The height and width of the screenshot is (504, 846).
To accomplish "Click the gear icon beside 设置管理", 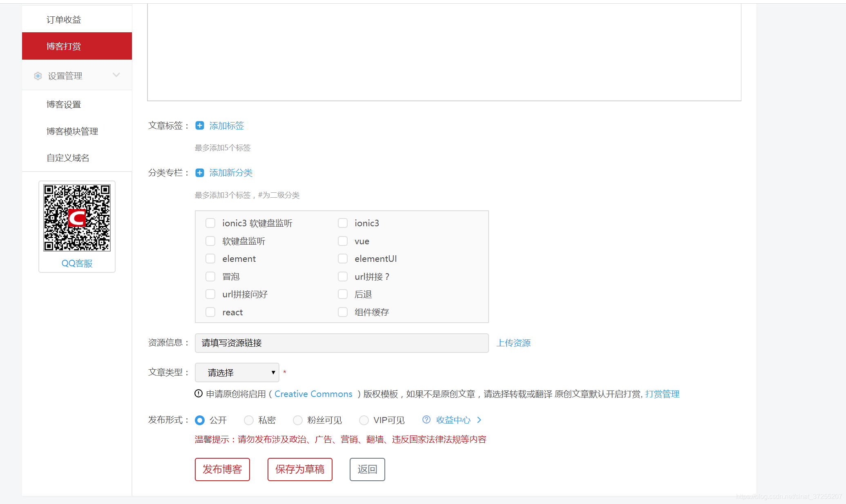I will [x=38, y=76].
